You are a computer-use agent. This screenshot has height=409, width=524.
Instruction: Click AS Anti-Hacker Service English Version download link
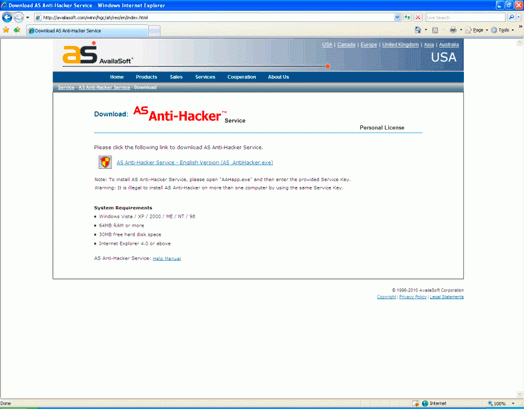(x=195, y=162)
